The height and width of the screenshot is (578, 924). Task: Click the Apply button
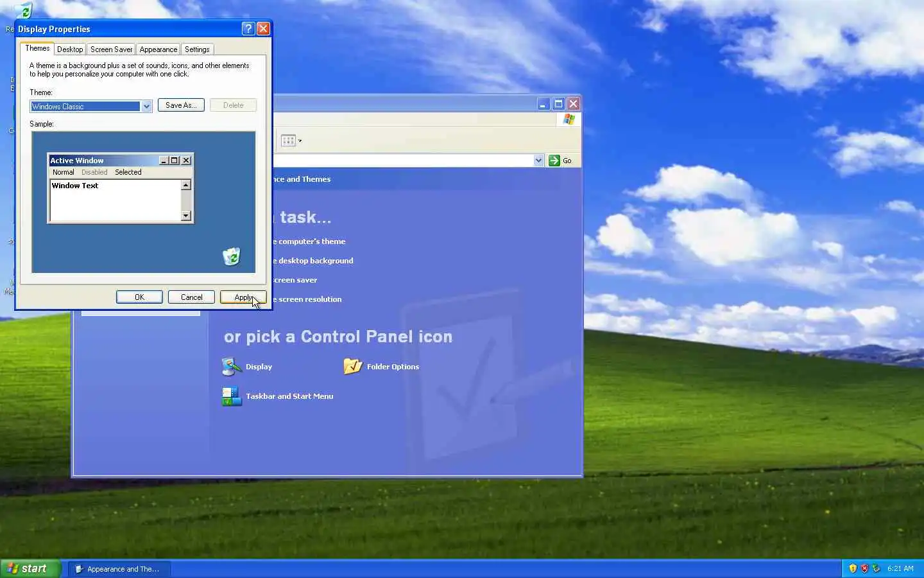[x=243, y=297]
